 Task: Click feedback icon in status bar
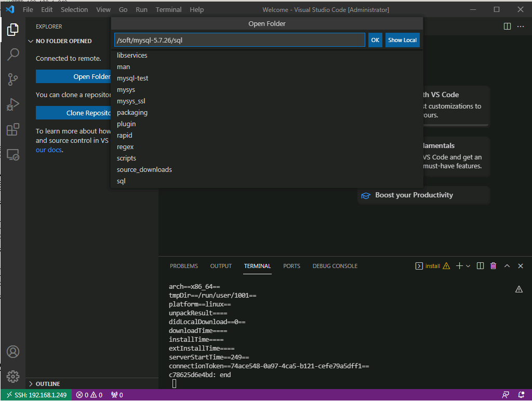pyautogui.click(x=506, y=395)
